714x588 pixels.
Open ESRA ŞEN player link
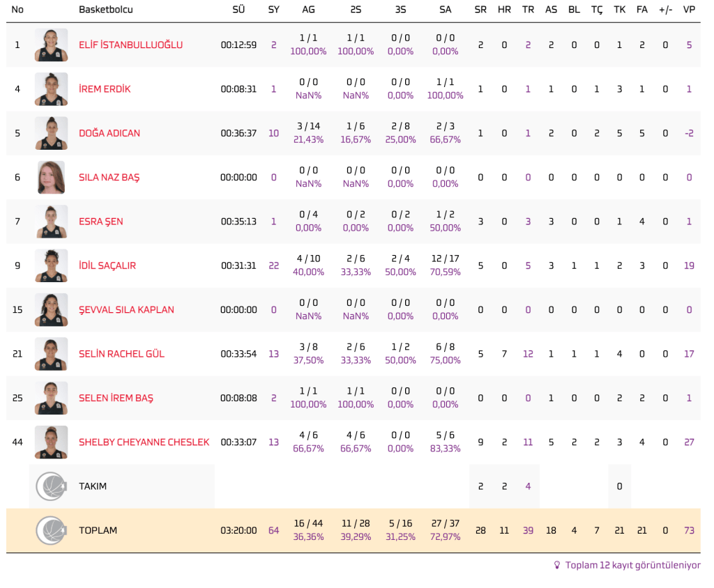pos(100,222)
